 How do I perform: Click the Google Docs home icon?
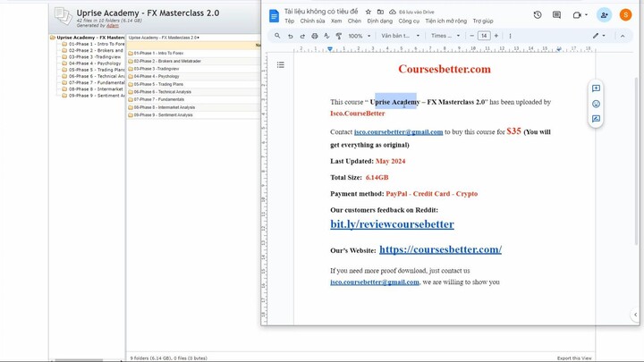point(274,16)
